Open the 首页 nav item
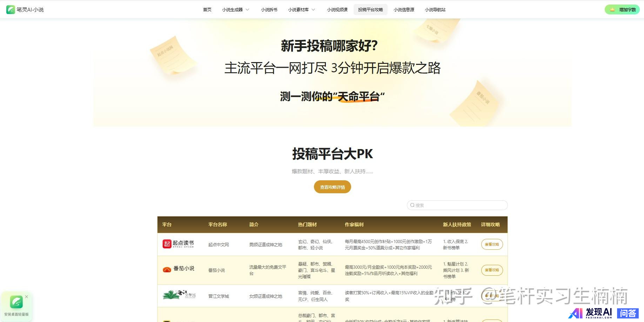 pyautogui.click(x=207, y=9)
